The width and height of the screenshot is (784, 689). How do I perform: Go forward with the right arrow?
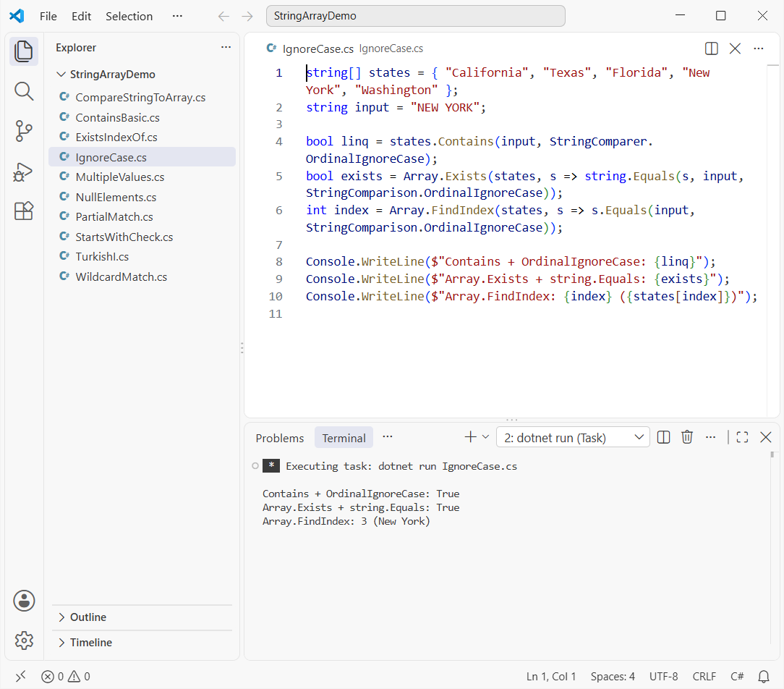[247, 16]
